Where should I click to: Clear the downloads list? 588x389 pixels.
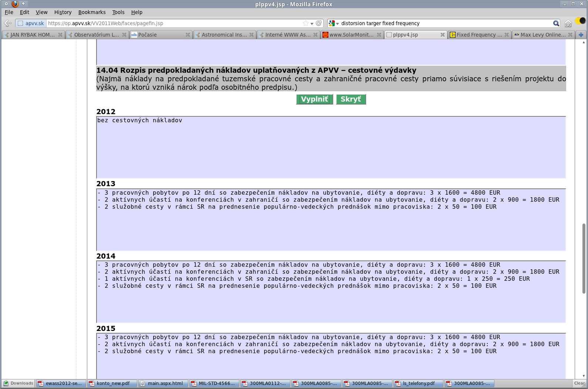tap(579, 383)
